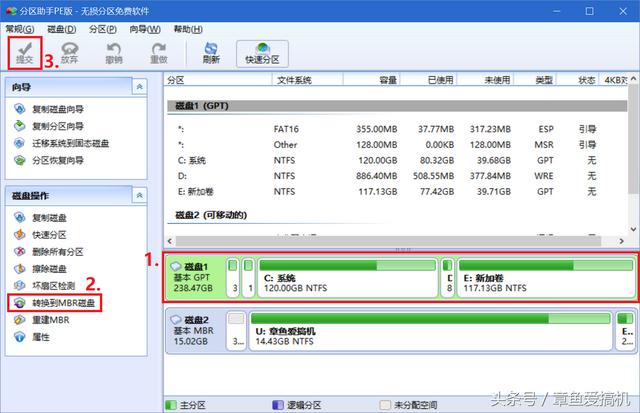Click the 坏扇区检测 icon
The image size is (640, 413).
pos(20,286)
